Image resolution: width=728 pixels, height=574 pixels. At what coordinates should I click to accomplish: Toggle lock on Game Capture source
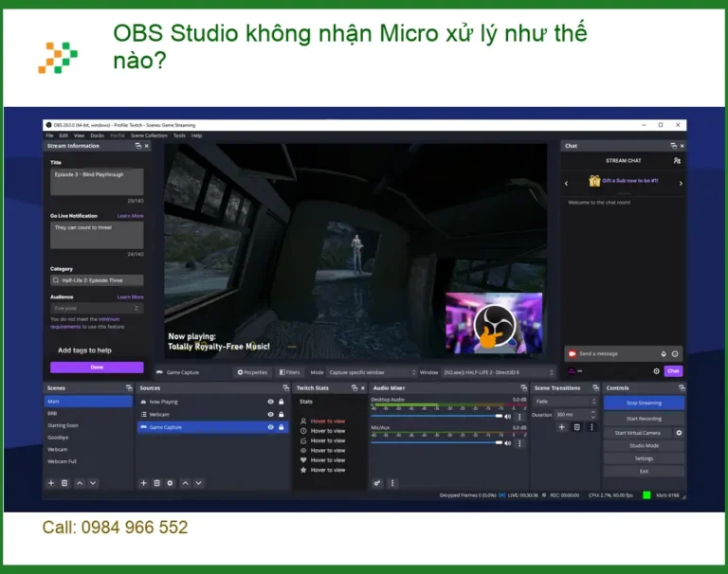click(281, 427)
